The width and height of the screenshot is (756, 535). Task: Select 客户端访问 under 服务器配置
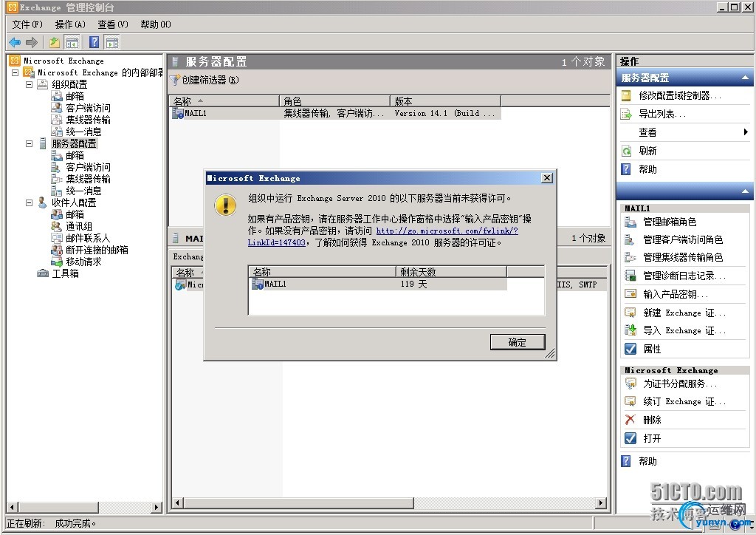coord(89,167)
